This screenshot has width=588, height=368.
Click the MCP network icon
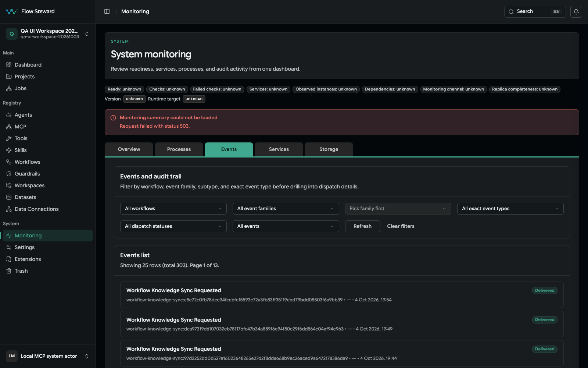click(9, 127)
